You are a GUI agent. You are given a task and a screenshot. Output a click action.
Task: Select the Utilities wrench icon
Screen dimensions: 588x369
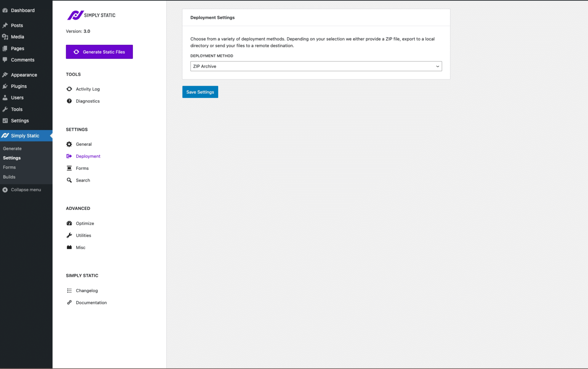click(69, 235)
